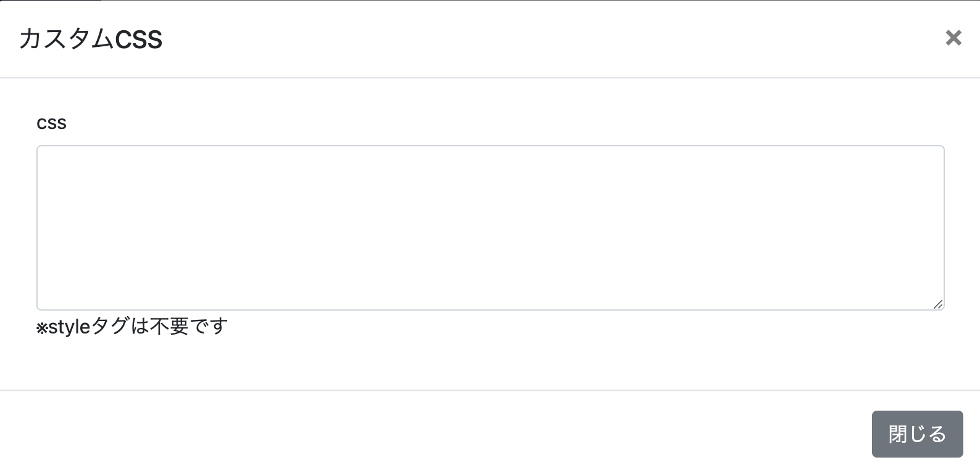Image resolution: width=980 pixels, height=473 pixels.
Task: Select the resize grip of the CSS textarea
Action: (x=938, y=304)
